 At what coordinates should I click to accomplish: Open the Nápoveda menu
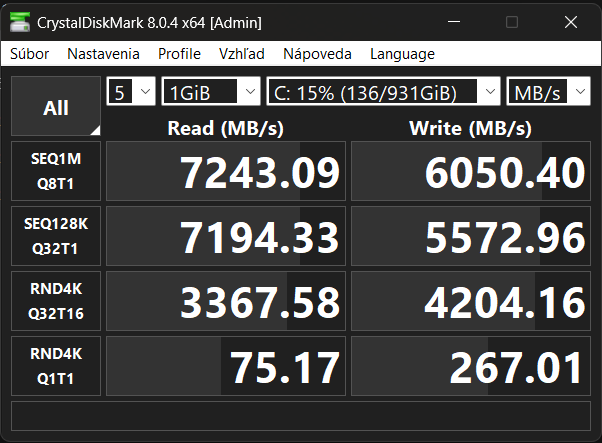point(317,54)
